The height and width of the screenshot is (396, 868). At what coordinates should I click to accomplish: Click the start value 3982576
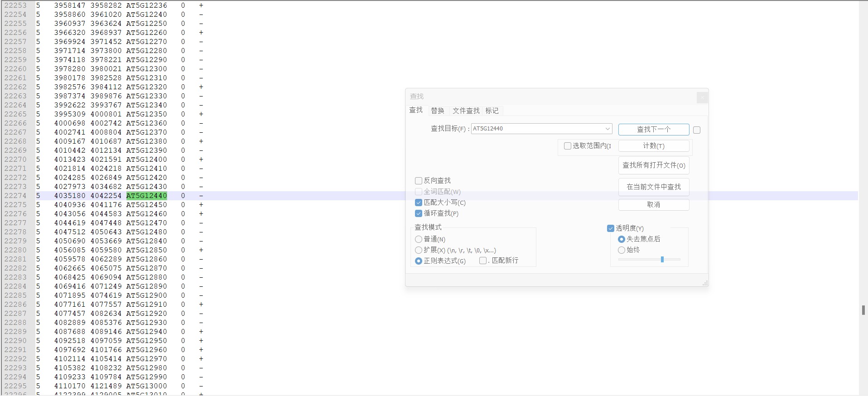(x=70, y=87)
